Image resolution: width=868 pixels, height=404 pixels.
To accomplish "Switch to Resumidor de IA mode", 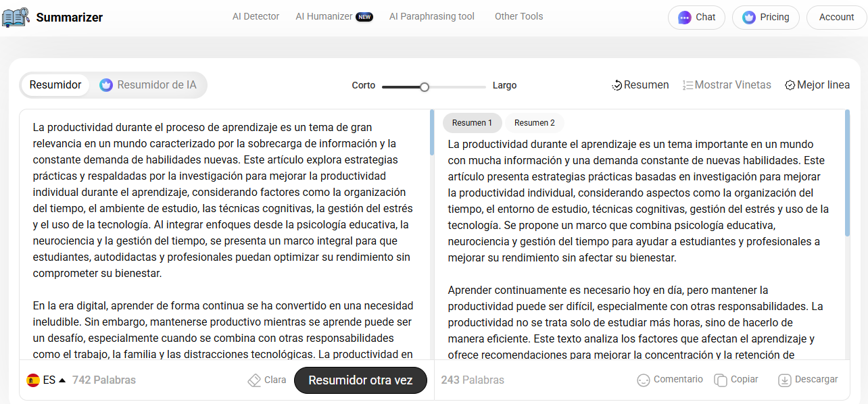I will coord(148,85).
